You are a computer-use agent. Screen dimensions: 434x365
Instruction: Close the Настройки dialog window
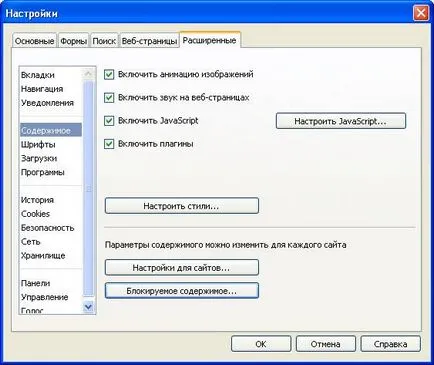[x=421, y=13]
